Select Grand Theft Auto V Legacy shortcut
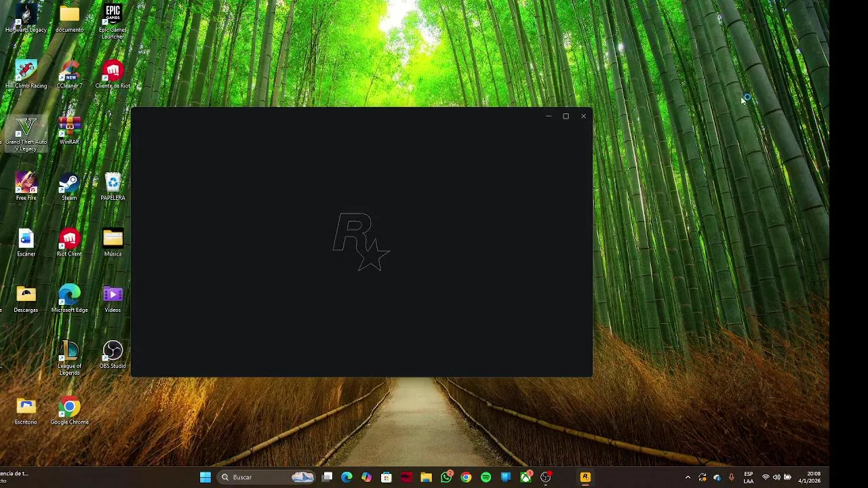 tap(26, 134)
